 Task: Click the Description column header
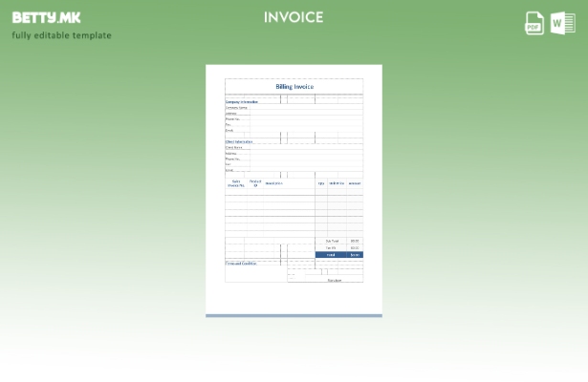tap(273, 183)
